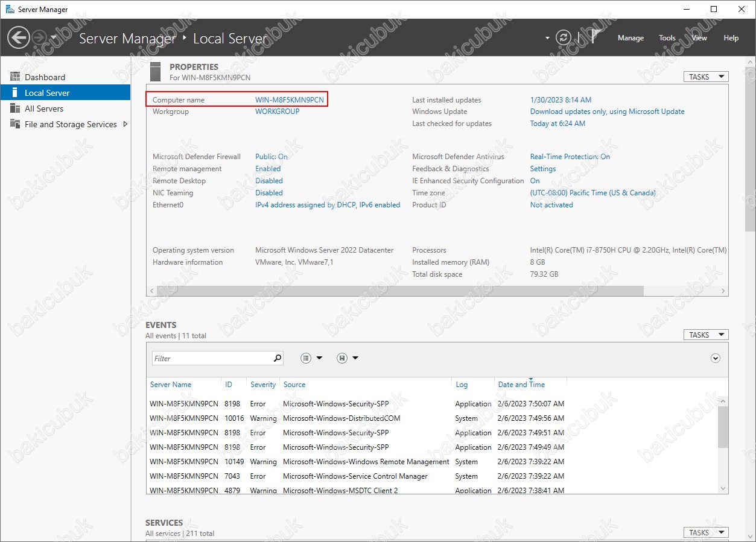Sort events by Severity column

(263, 385)
